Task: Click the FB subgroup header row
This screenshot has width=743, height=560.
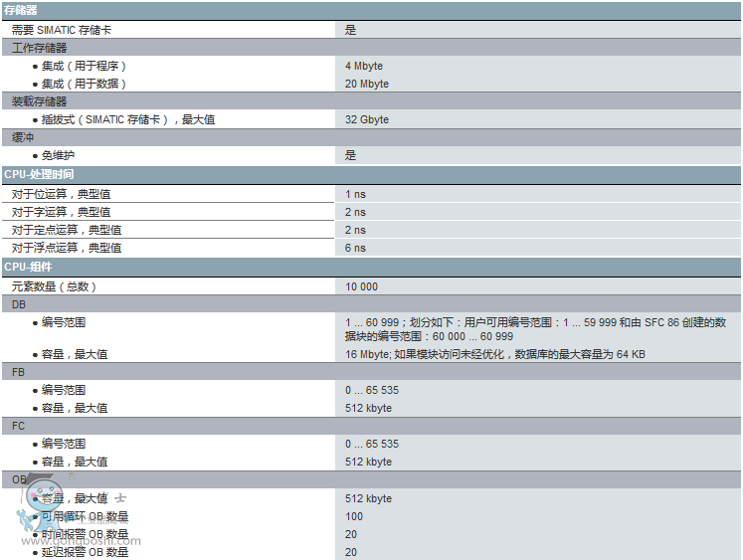Action: [19, 372]
